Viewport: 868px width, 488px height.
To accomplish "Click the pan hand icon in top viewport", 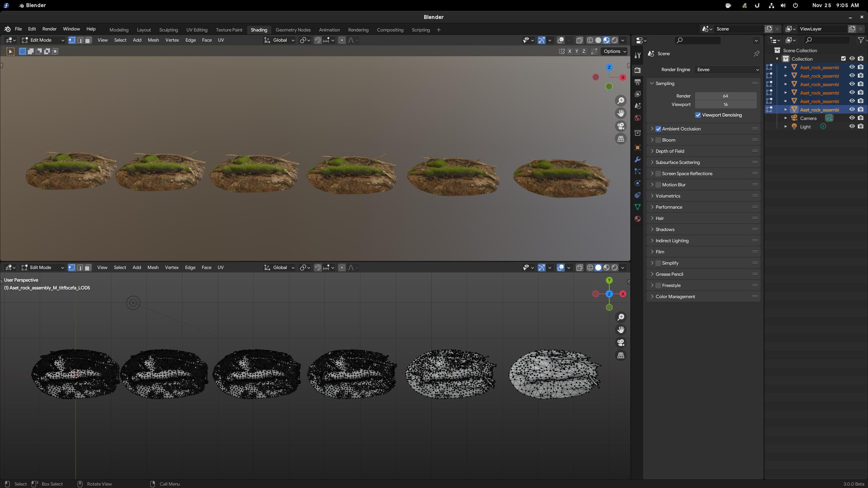I will coord(621,113).
